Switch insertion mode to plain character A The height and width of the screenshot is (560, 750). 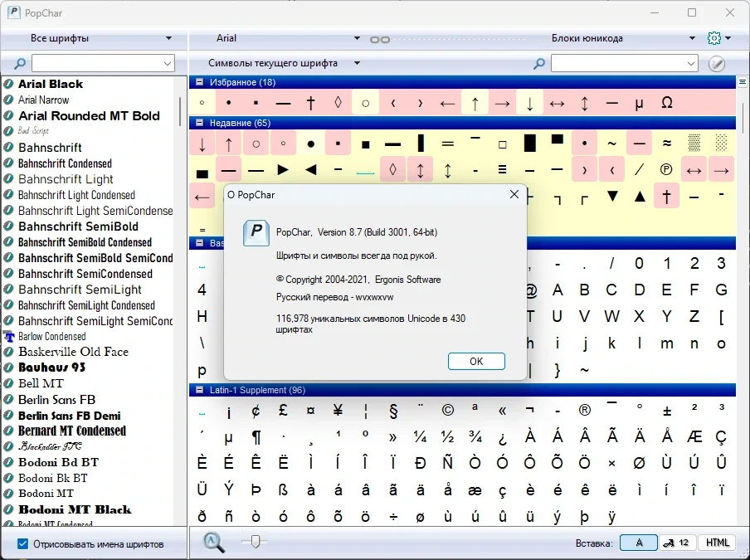pyautogui.click(x=639, y=543)
